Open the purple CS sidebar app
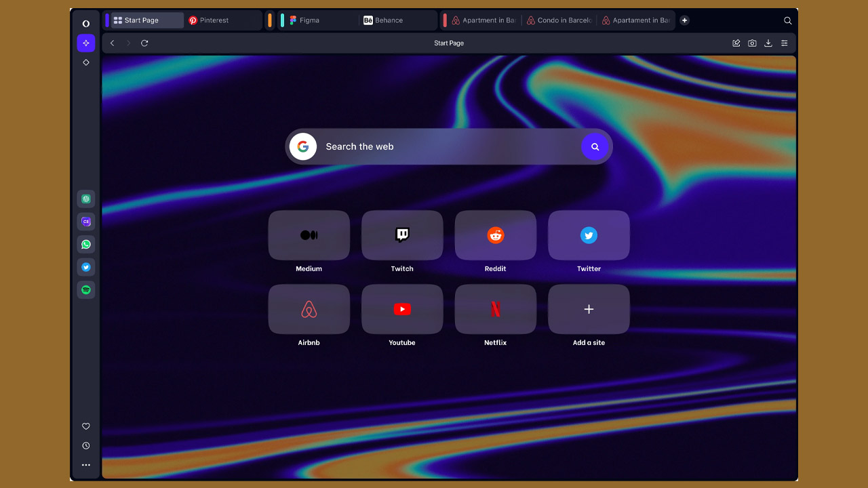 (86, 222)
